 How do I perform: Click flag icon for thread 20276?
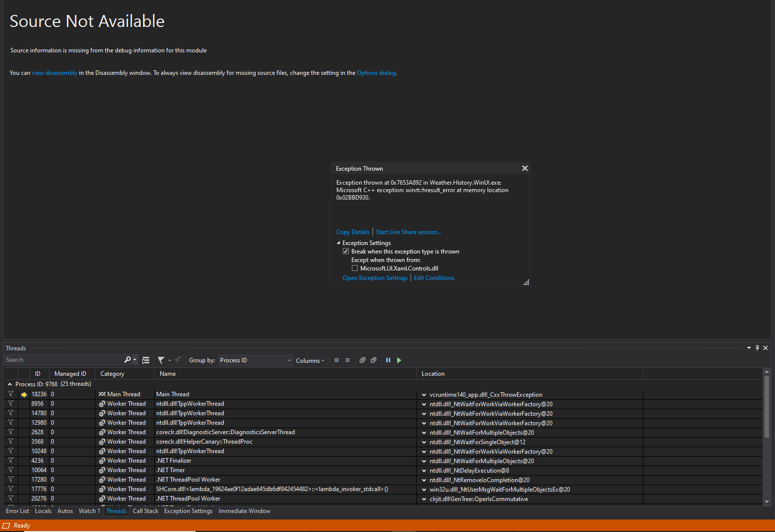click(x=10, y=499)
